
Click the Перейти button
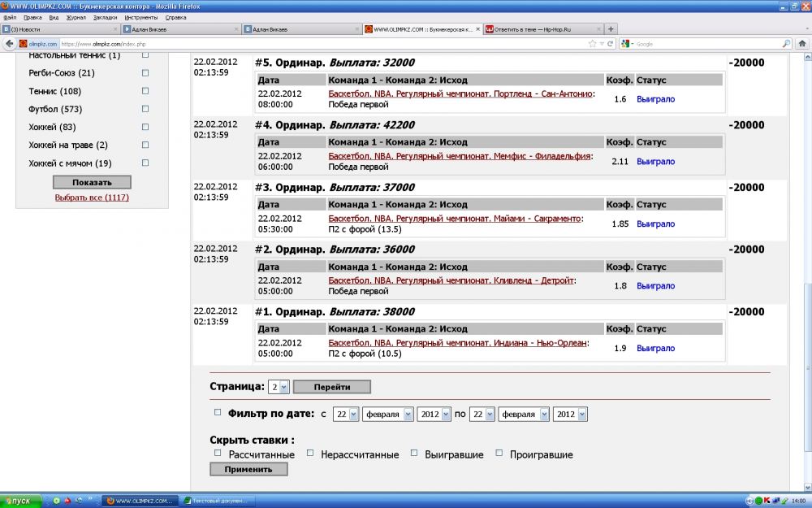coord(332,387)
